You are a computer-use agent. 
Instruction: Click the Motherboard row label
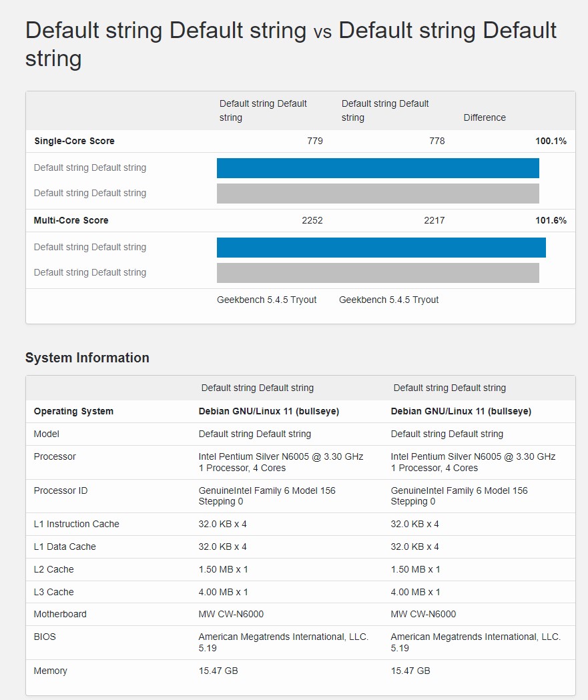click(x=60, y=614)
